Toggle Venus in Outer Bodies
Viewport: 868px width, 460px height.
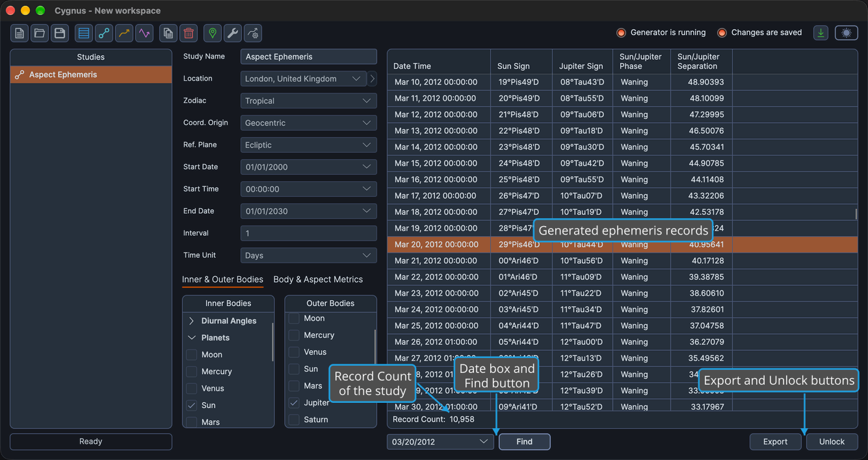[294, 352]
